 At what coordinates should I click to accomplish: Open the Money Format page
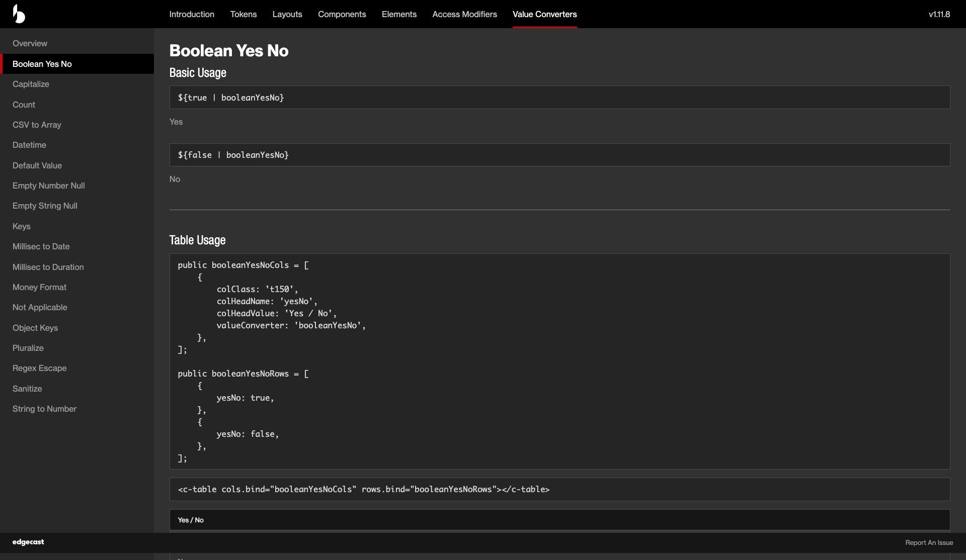[77, 287]
